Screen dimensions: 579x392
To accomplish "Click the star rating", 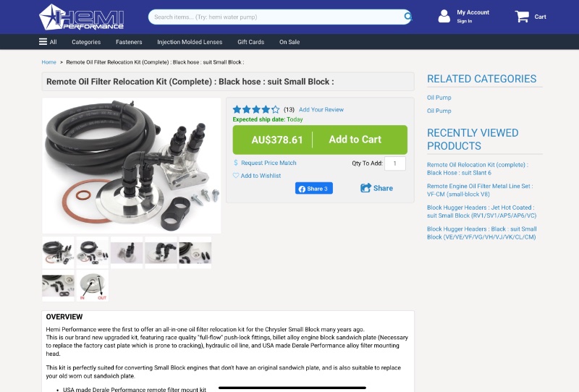I will coord(256,109).
